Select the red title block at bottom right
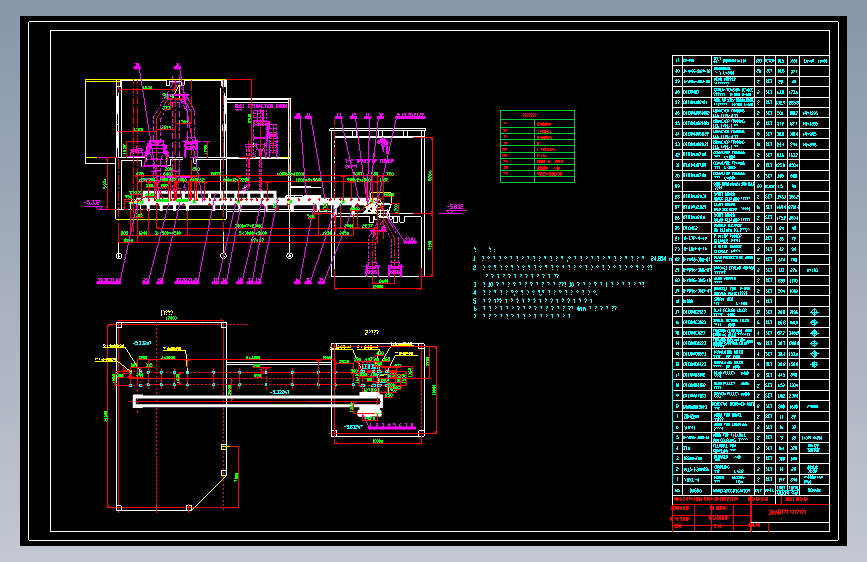867x562 pixels. click(750, 513)
